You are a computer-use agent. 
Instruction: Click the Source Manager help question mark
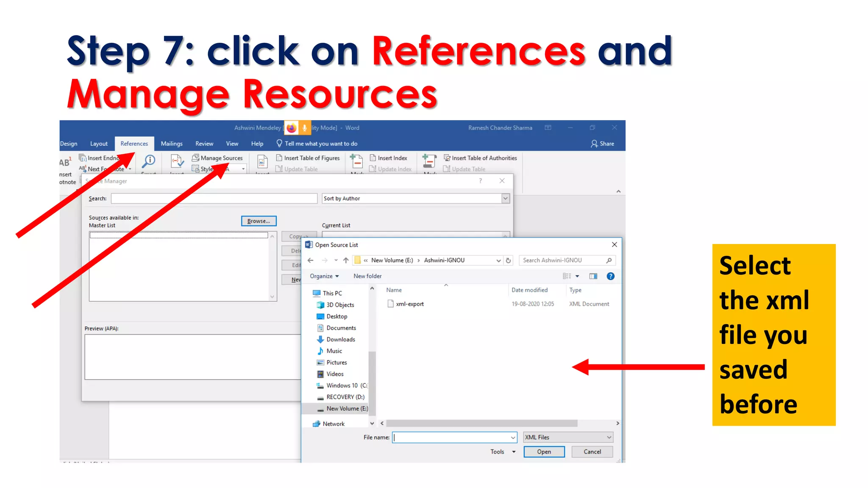(x=480, y=181)
